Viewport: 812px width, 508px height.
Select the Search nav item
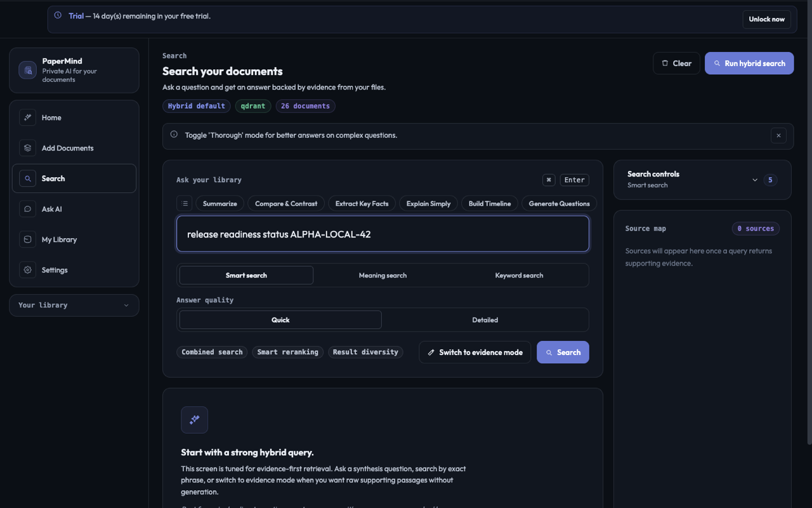[74, 178]
